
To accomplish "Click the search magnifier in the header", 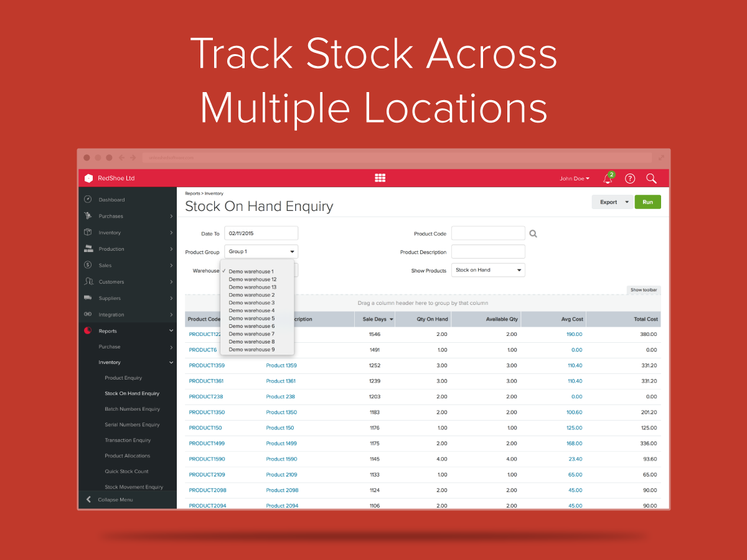I will [x=651, y=179].
